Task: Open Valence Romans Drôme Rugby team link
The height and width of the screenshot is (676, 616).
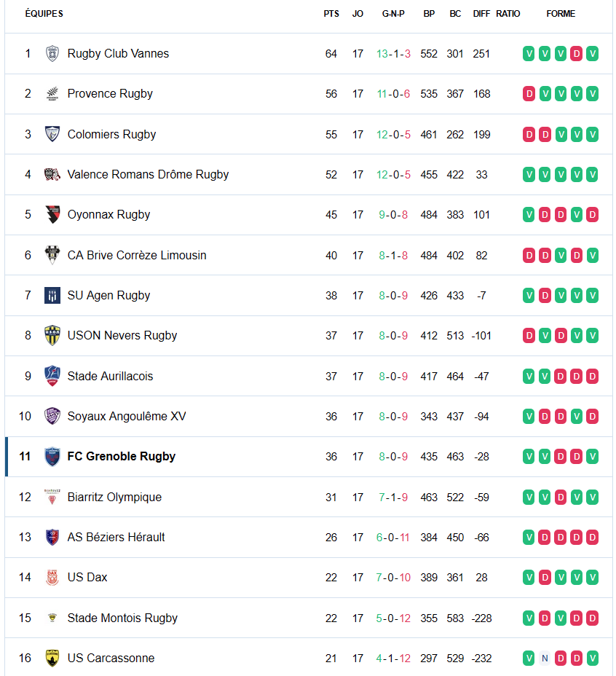Action: coord(148,175)
